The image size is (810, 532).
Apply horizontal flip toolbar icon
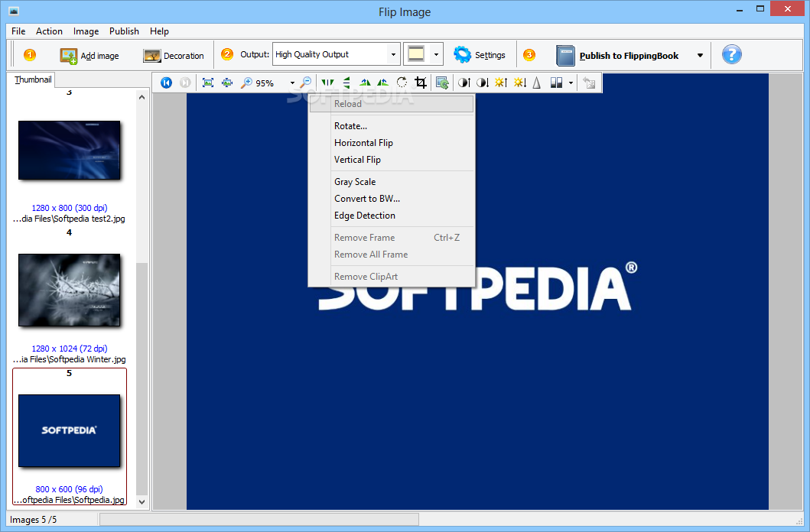click(x=327, y=83)
